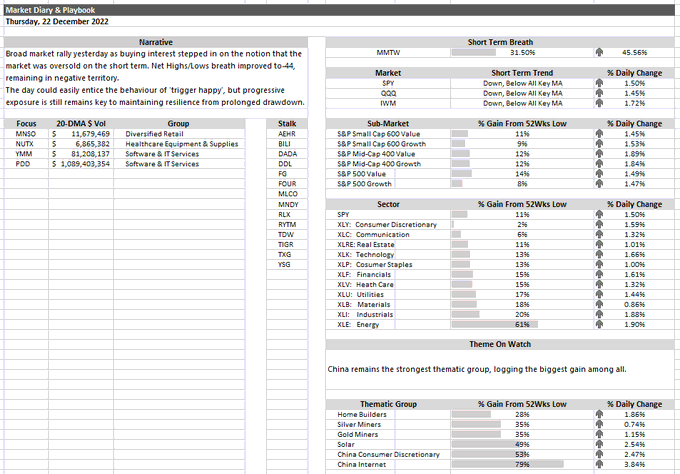The image size is (680, 474).
Task: Click the XLE Energy 61% data bar
Action: [x=495, y=324]
